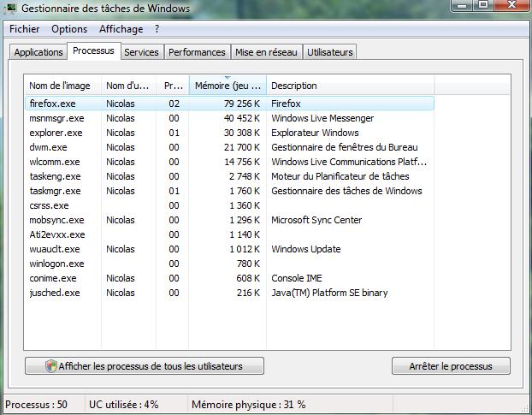532x415 pixels.
Task: Click the 40 452 K memory value
Action: 242,118
